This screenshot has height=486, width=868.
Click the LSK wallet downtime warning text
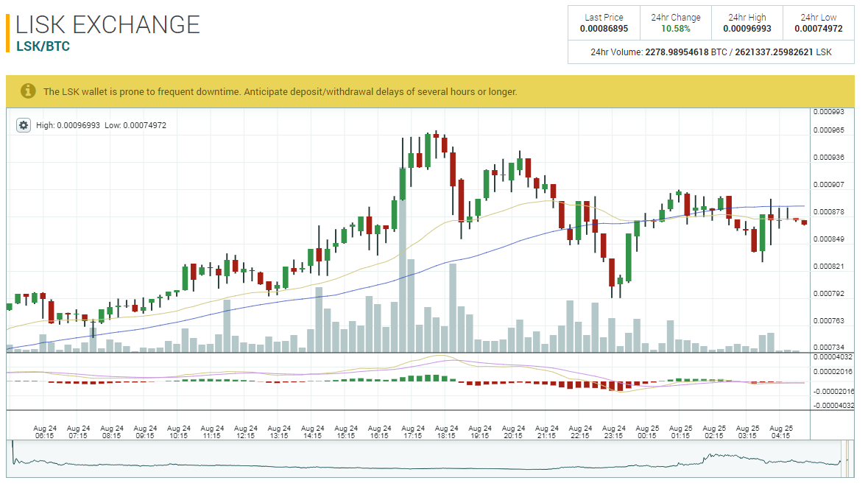280,92
